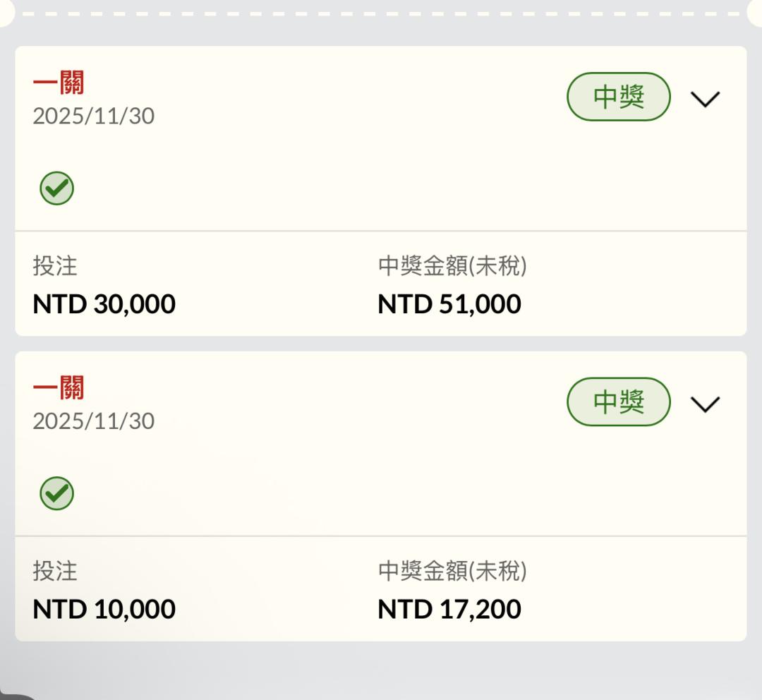Click the dashed ticket divider line at top

tap(381, 13)
